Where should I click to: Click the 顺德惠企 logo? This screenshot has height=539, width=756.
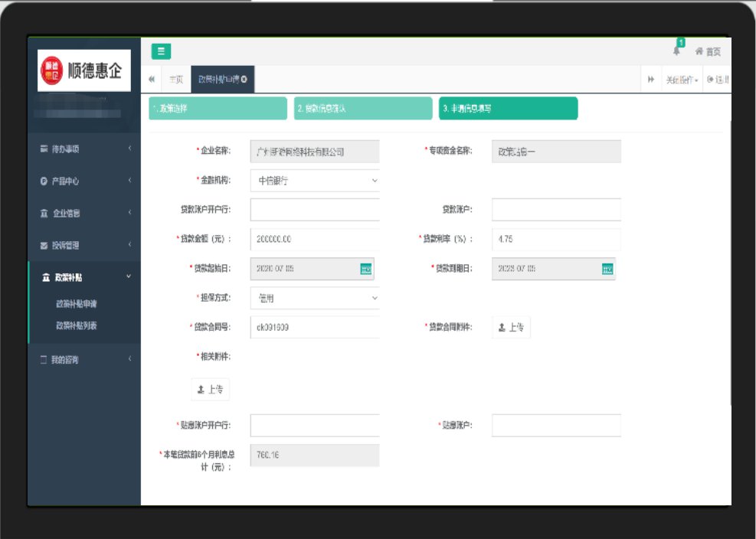tap(84, 70)
